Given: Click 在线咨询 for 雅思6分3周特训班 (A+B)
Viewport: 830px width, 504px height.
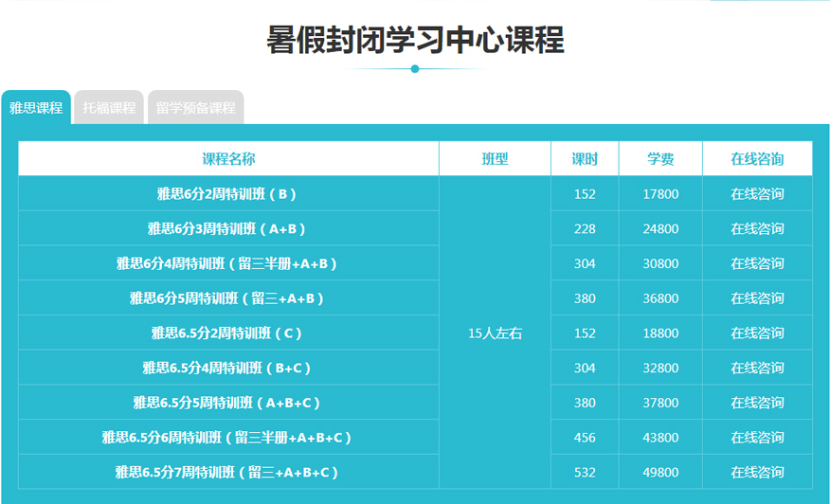Looking at the screenshot, I should [757, 229].
